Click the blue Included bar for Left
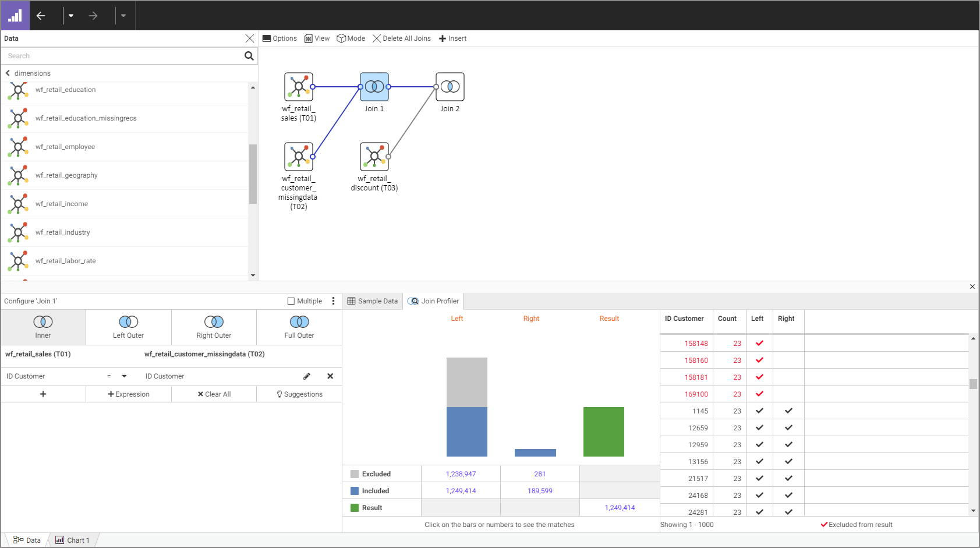Screen dimensions: 980x548 click(466, 432)
